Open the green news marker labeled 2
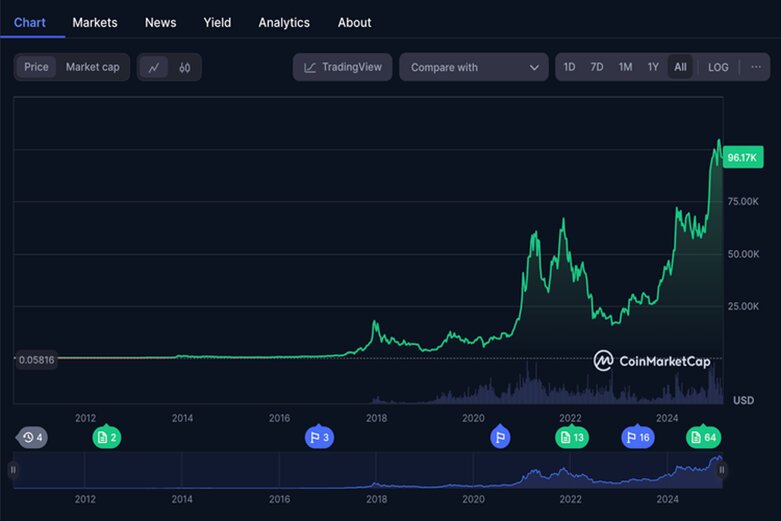781x521 pixels. [x=106, y=437]
